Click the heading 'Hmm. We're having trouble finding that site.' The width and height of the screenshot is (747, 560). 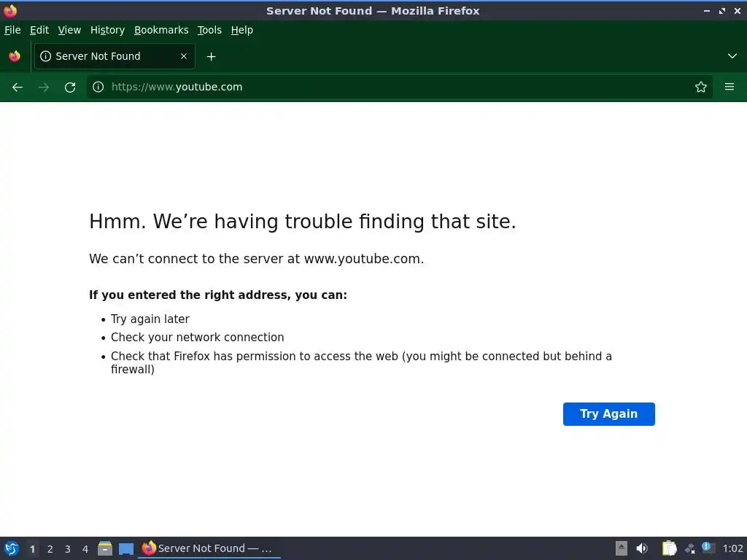pyautogui.click(x=303, y=222)
